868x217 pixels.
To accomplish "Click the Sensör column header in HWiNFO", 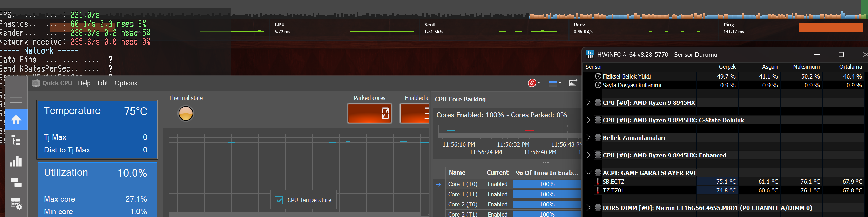I will click(x=639, y=67).
